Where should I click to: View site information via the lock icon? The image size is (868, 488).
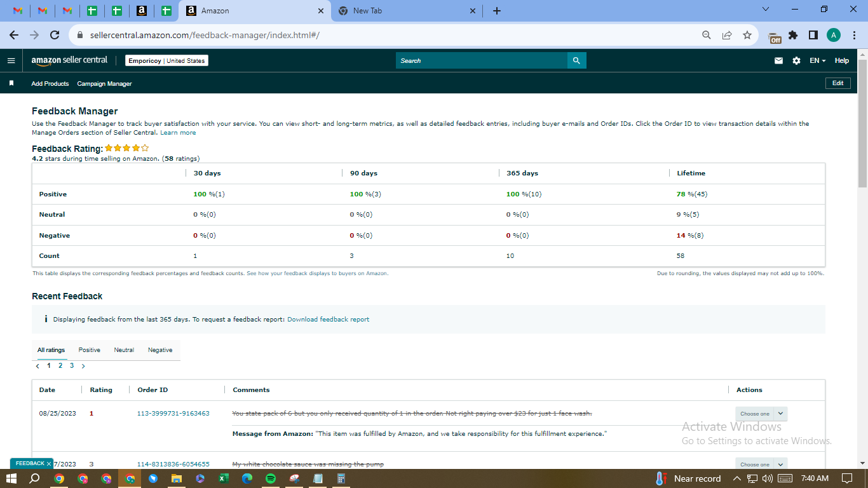tap(80, 35)
